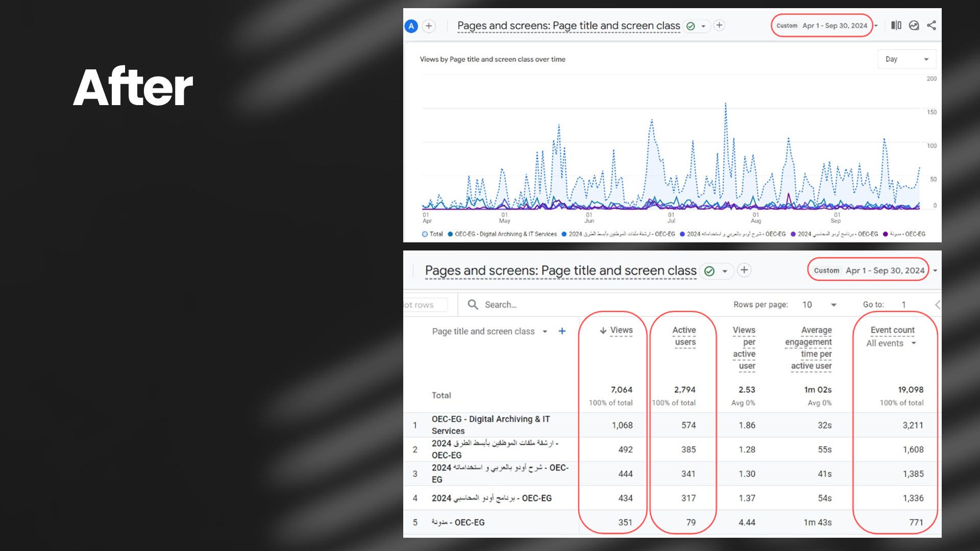The width and height of the screenshot is (980, 551).
Task: Expand the All events dropdown under Event count
Action: pos(891,343)
